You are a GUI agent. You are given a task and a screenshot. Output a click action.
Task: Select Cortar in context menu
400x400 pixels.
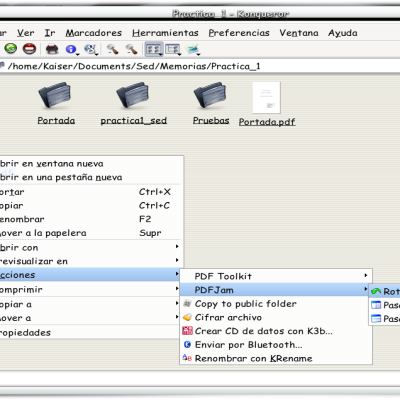point(91,192)
